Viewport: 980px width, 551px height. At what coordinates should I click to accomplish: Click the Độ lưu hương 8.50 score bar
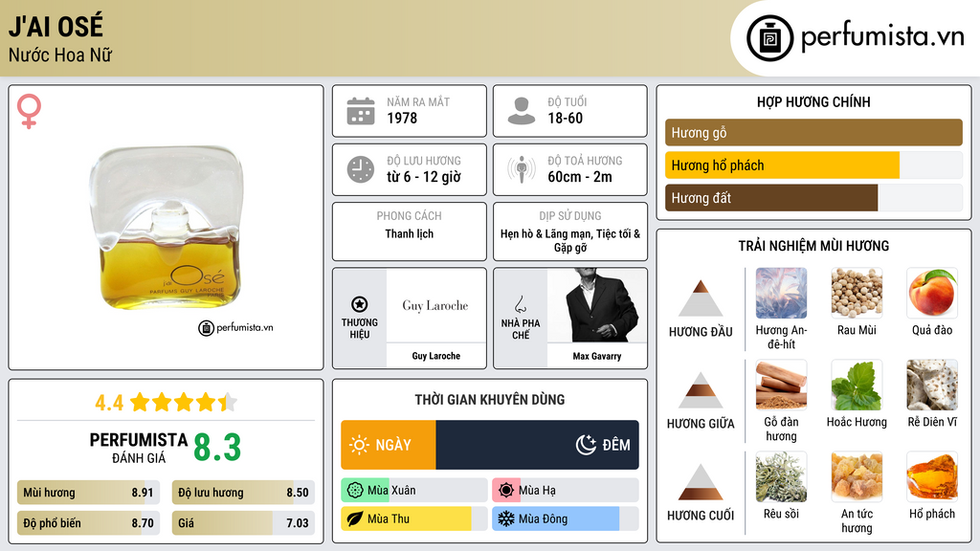(x=243, y=493)
